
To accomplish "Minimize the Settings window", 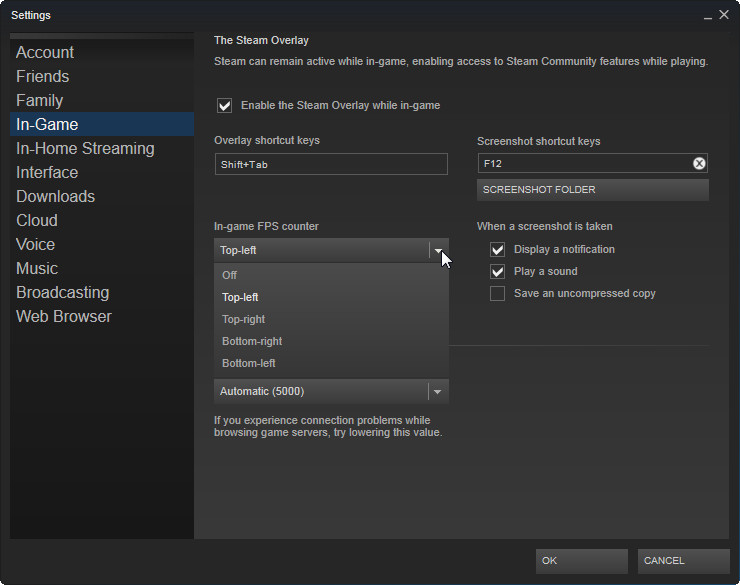I will pos(707,16).
